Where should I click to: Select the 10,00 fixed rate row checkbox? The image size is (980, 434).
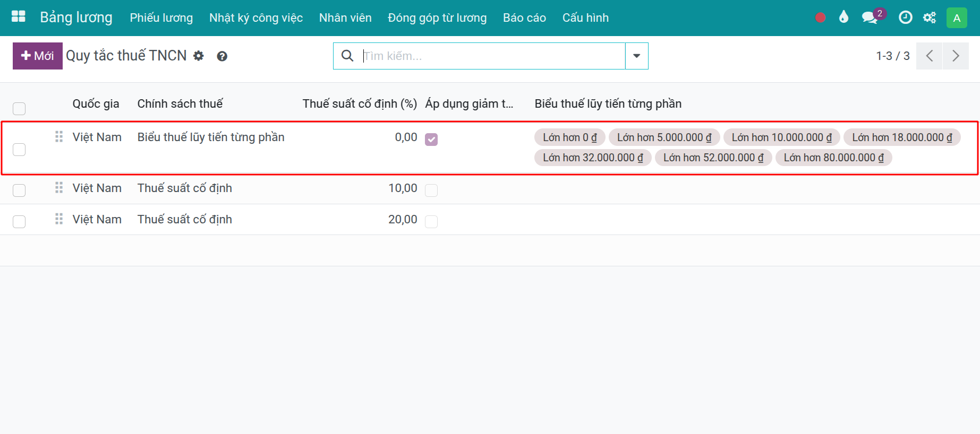19,190
